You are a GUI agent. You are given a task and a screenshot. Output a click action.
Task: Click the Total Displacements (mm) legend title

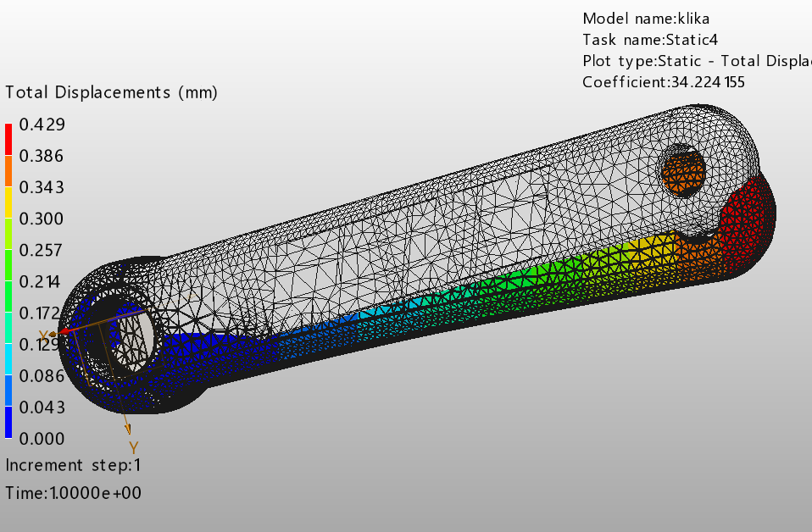click(111, 92)
